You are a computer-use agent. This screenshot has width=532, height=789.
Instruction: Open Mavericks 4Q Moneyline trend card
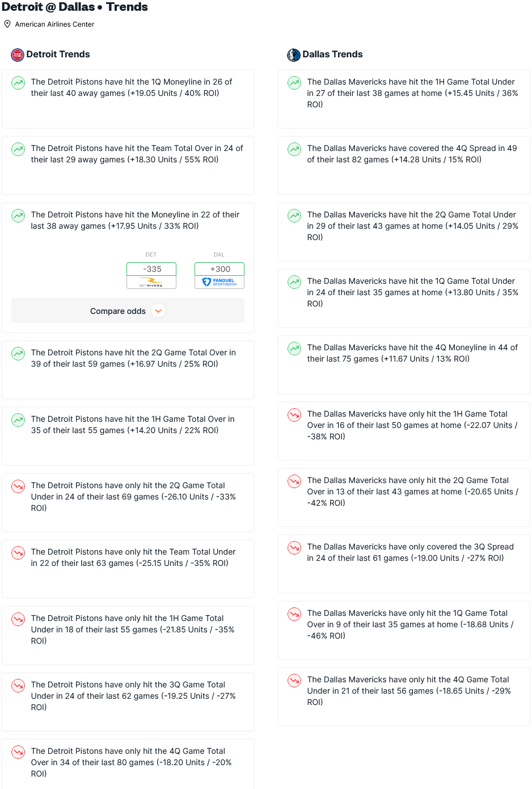[x=404, y=365]
